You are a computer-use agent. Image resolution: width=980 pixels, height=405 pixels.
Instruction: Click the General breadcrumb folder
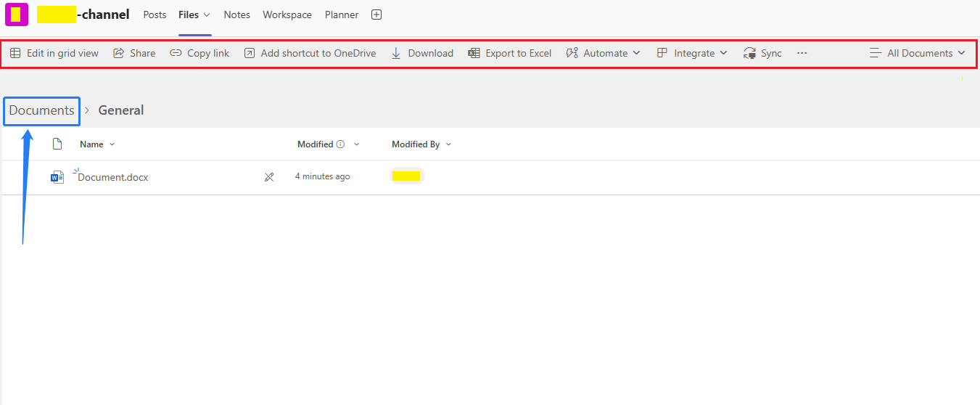tap(121, 110)
